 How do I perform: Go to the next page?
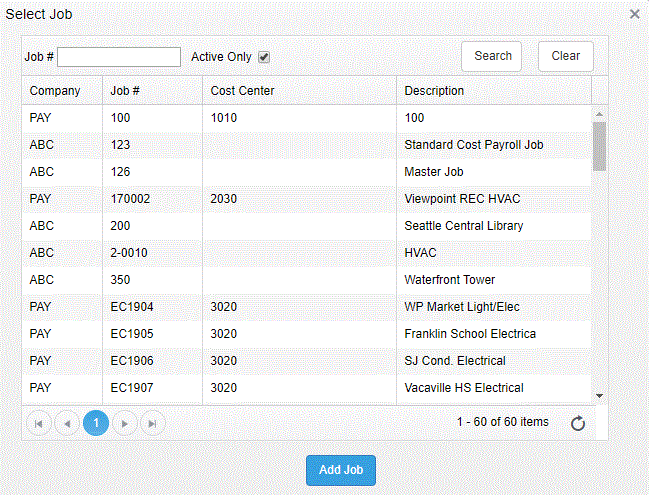(x=125, y=423)
